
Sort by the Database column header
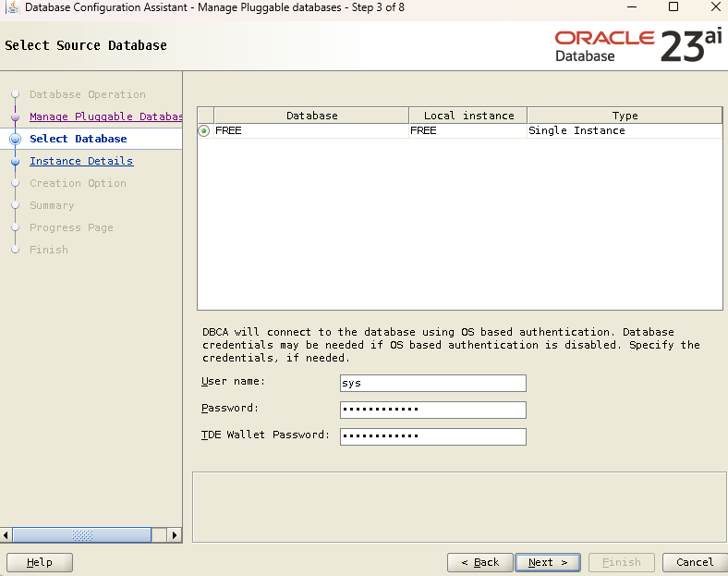tap(311, 116)
